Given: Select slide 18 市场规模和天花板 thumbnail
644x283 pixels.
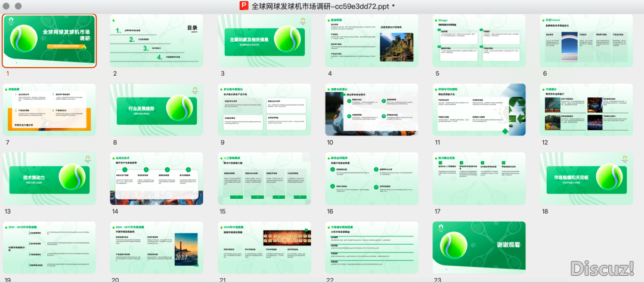Looking at the screenshot, I should tap(587, 179).
